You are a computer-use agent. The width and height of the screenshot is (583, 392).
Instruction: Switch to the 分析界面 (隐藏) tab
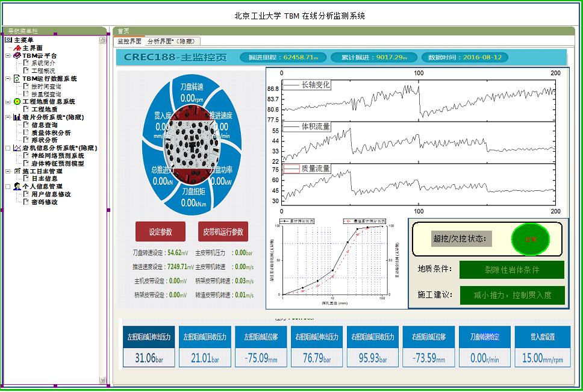(x=172, y=42)
